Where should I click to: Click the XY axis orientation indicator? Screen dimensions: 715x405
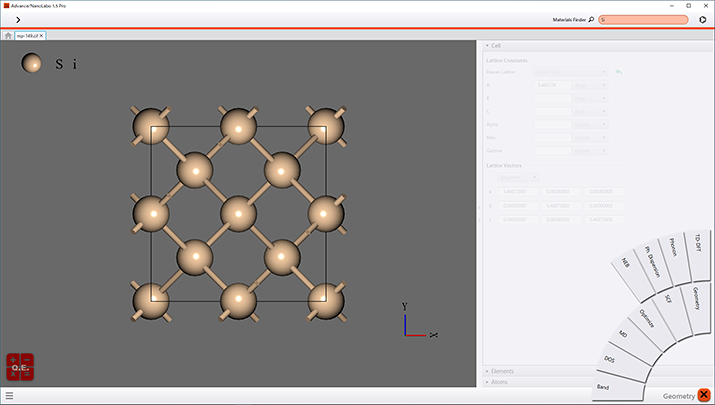pyautogui.click(x=419, y=321)
